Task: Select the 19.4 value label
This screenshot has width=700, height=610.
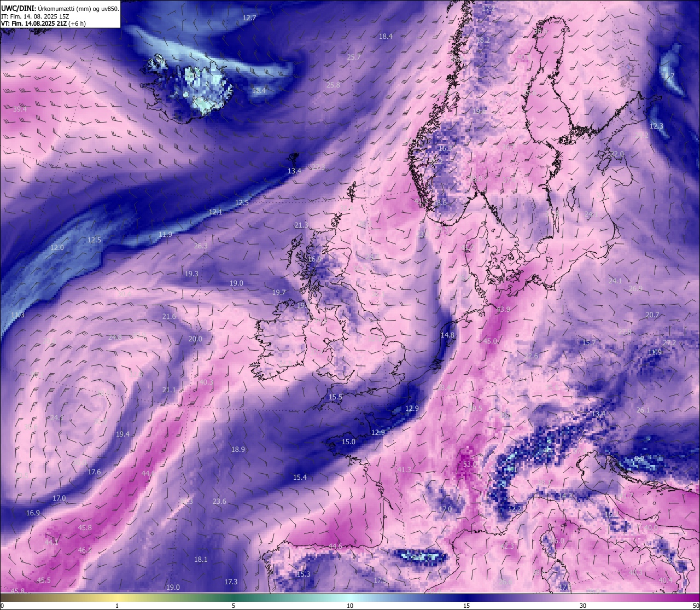Action: [122, 434]
